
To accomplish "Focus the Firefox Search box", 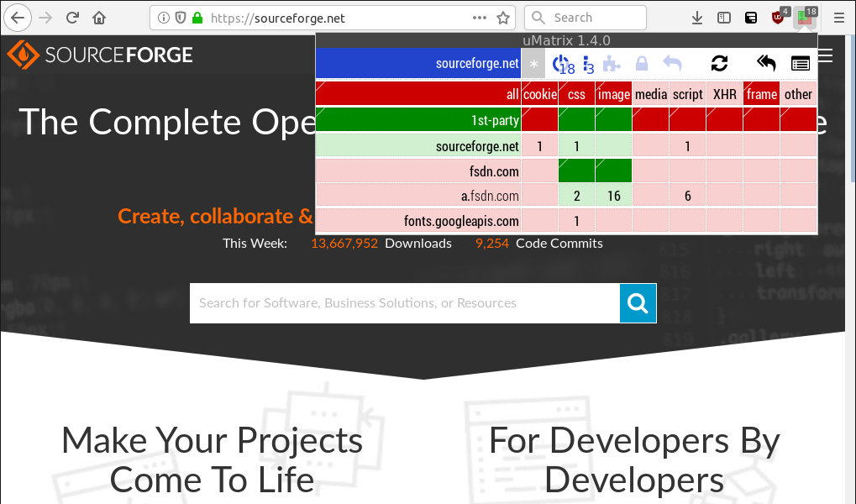I will pyautogui.click(x=586, y=18).
